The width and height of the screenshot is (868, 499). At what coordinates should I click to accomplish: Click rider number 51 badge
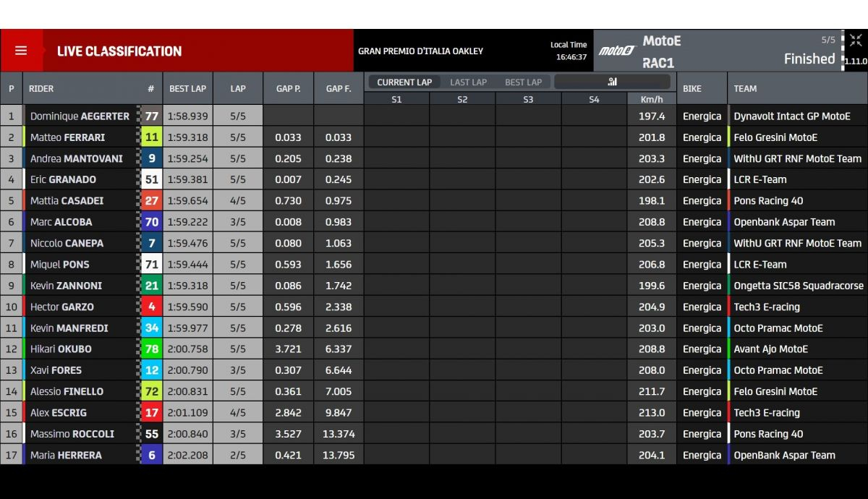[x=151, y=179]
